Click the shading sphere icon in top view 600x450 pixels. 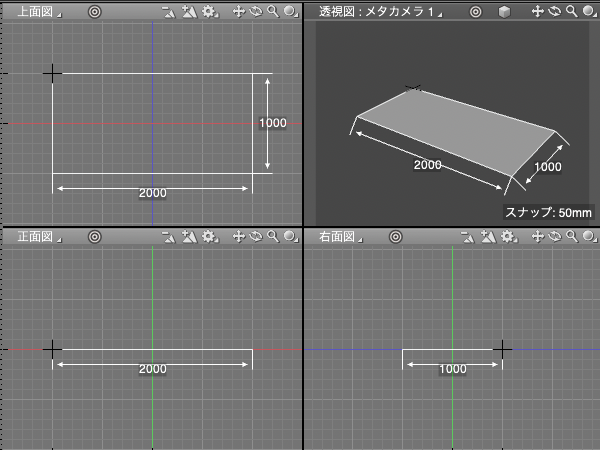tap(288, 12)
